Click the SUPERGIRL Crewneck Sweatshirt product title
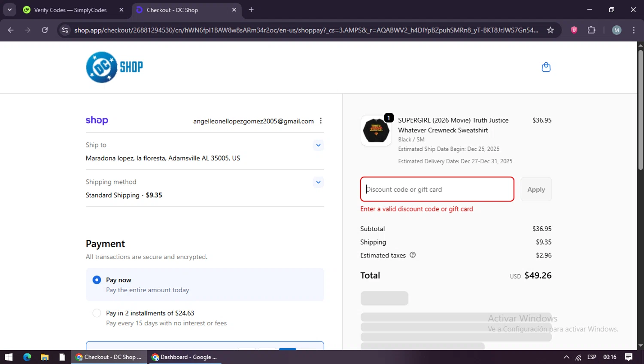 tap(453, 125)
